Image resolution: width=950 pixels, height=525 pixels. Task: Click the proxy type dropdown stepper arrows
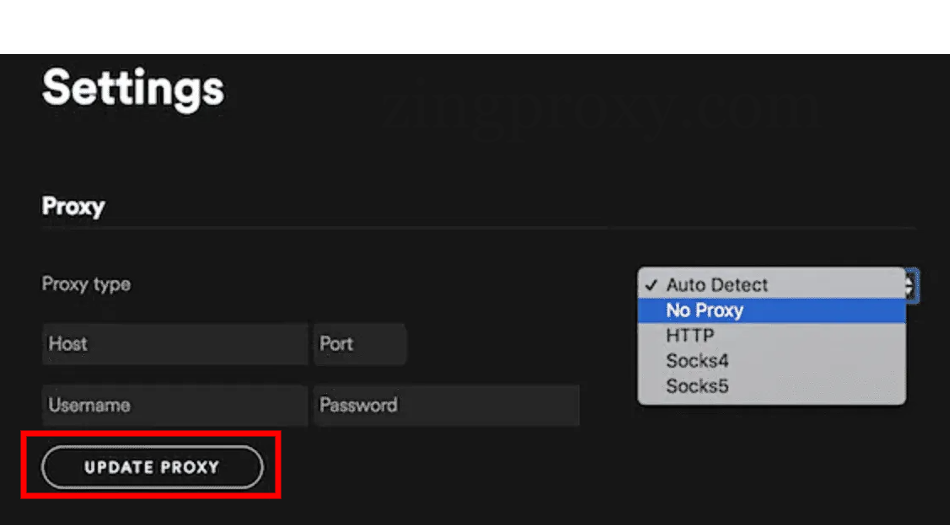(911, 285)
